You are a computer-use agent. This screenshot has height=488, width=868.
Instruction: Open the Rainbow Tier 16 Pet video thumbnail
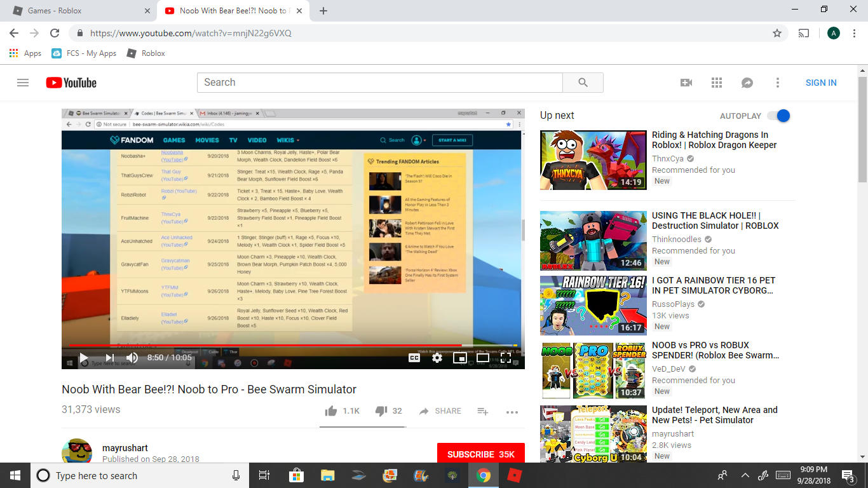coord(593,305)
